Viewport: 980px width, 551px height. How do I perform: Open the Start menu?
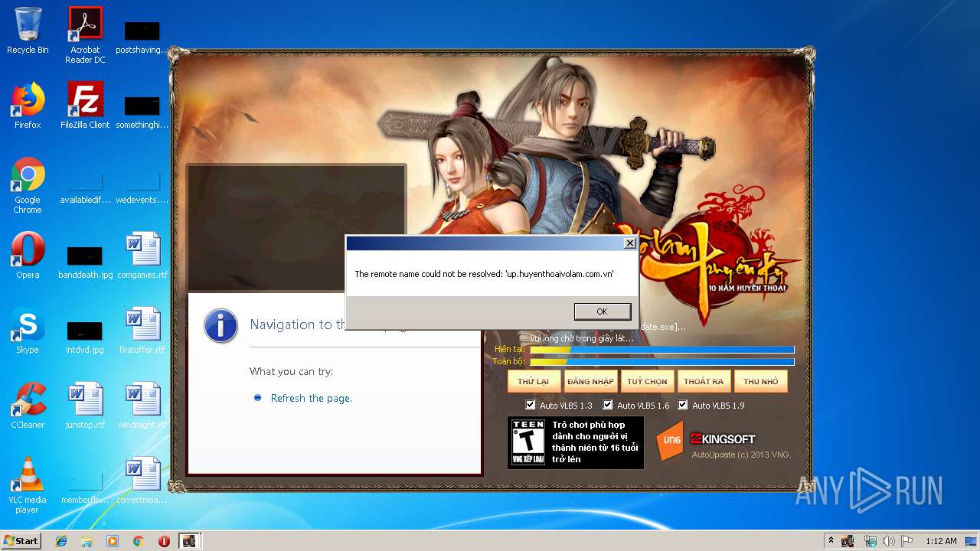coord(21,540)
